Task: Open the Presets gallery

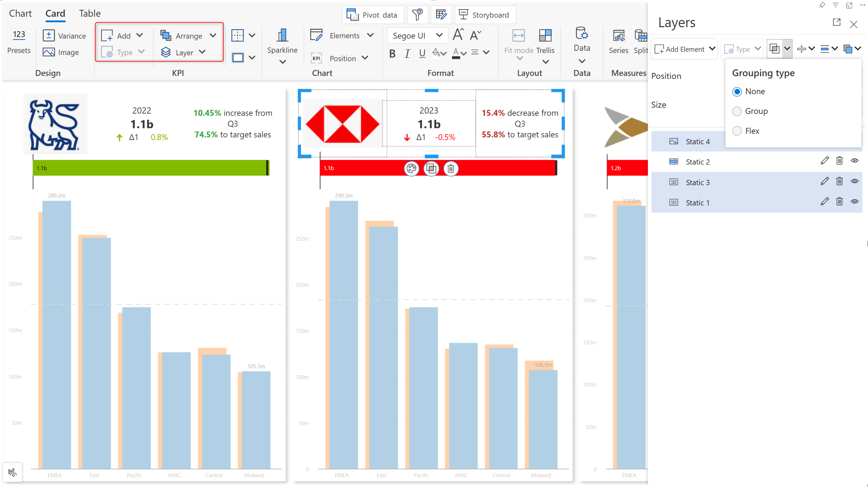Action: pyautogui.click(x=19, y=42)
